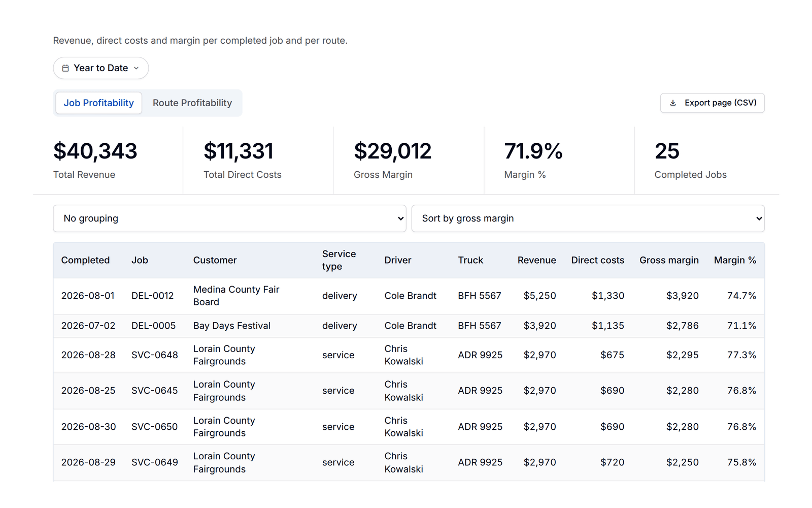Click the calendar icon beside Year to Date
The height and width of the screenshot is (508, 812).
(x=65, y=68)
